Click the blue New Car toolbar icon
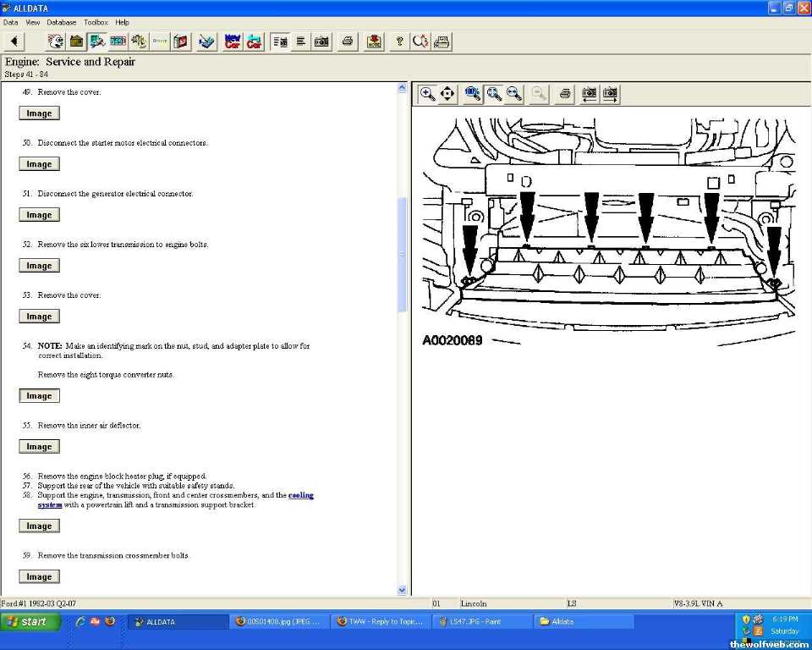 coord(233,41)
